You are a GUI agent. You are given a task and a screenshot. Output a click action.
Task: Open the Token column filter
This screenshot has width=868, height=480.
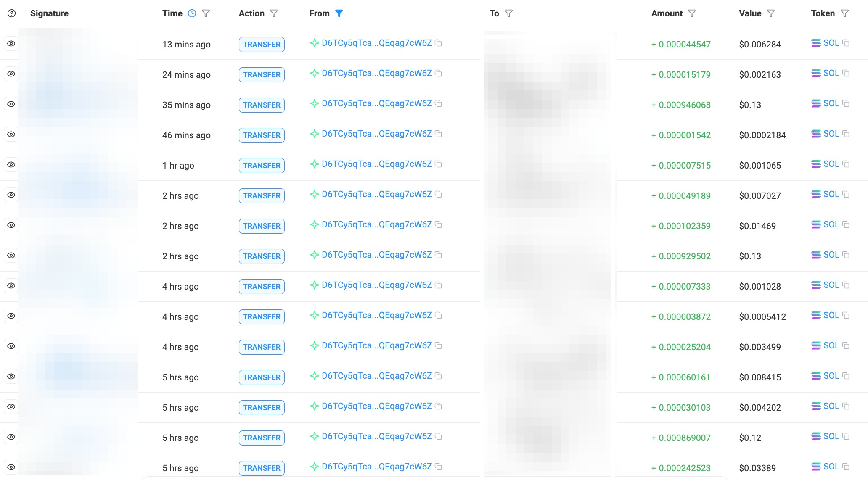(x=844, y=13)
